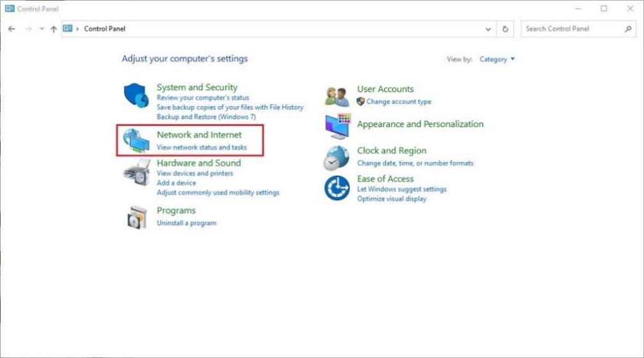Open the View by Category dropdown
The image size is (644, 358).
click(x=497, y=59)
